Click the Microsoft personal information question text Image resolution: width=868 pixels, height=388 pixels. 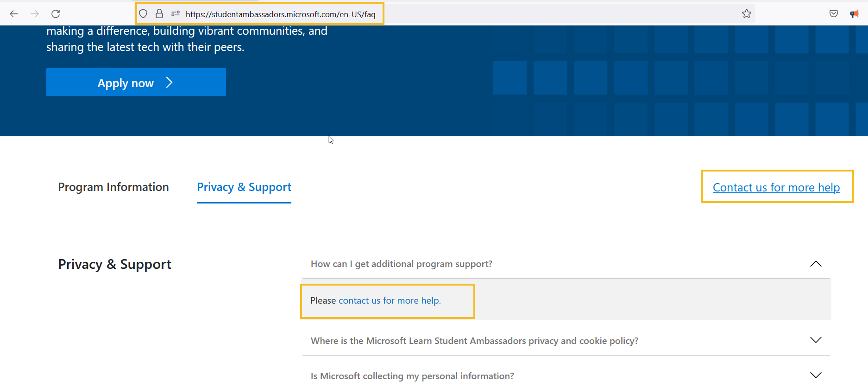[x=412, y=375]
